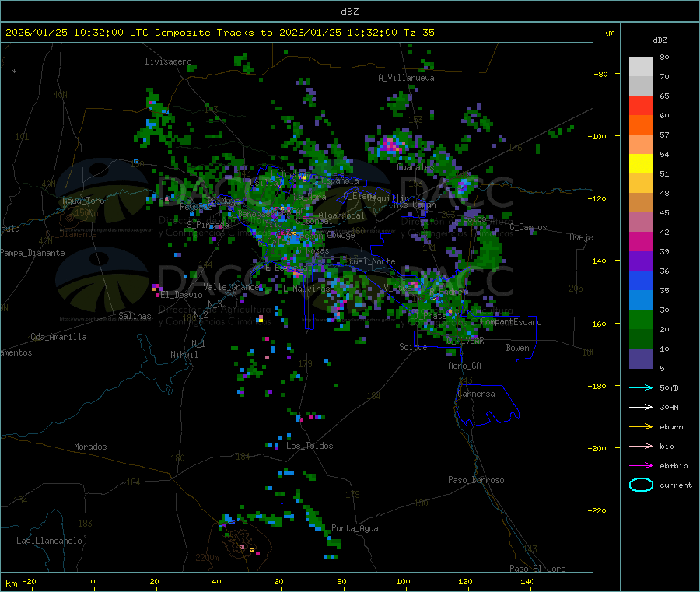Click the '48' value in dBZ legend
The height and width of the screenshot is (592, 700).
coord(664,194)
